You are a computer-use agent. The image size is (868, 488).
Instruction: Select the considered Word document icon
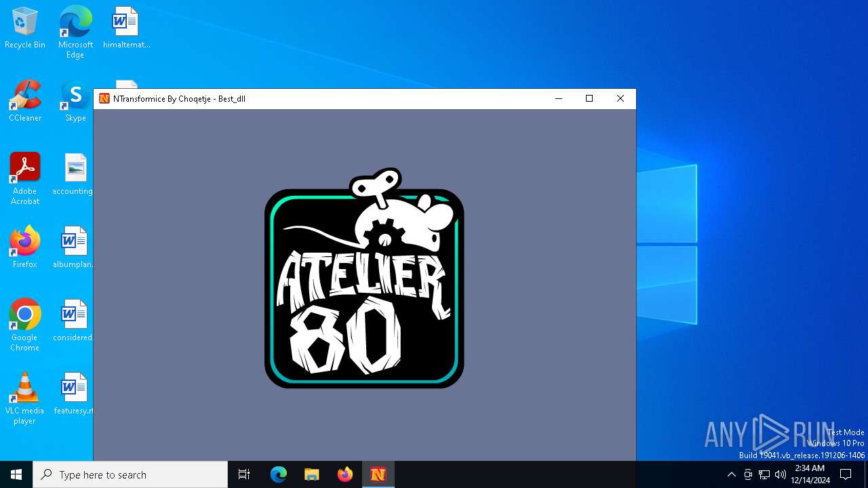tap(73, 321)
